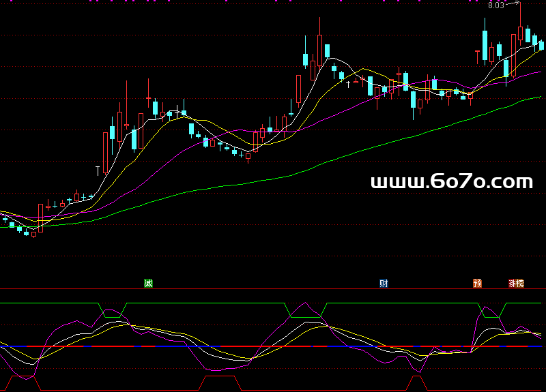This screenshot has width=546, height=392.
Task: Click the blue 财 financial report marker
Action: (384, 284)
